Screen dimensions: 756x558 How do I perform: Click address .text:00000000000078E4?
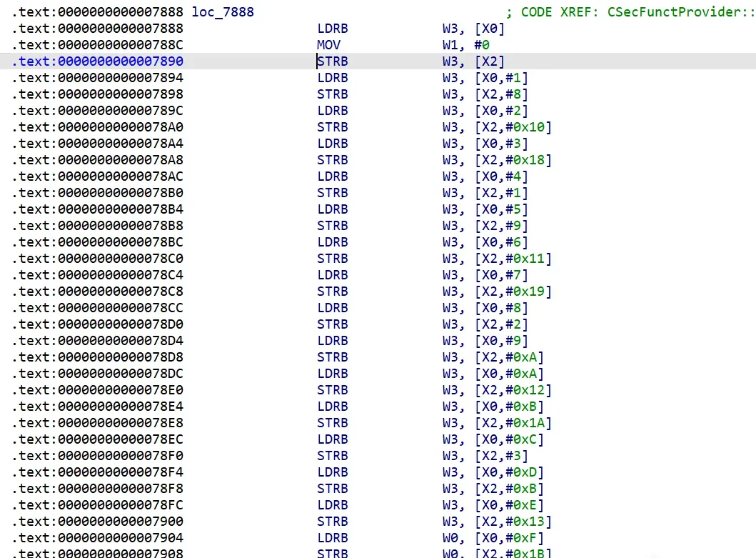pyautogui.click(x=97, y=406)
